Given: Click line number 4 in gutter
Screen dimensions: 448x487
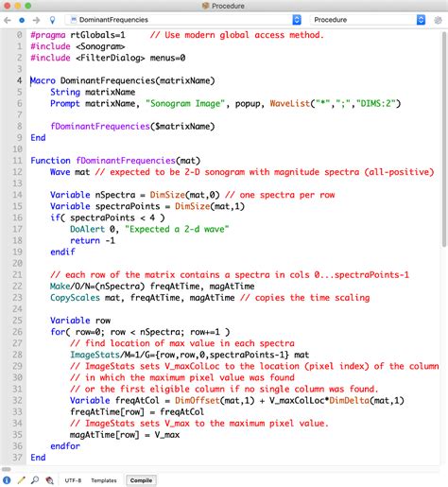Looking at the screenshot, I should tap(19, 80).
